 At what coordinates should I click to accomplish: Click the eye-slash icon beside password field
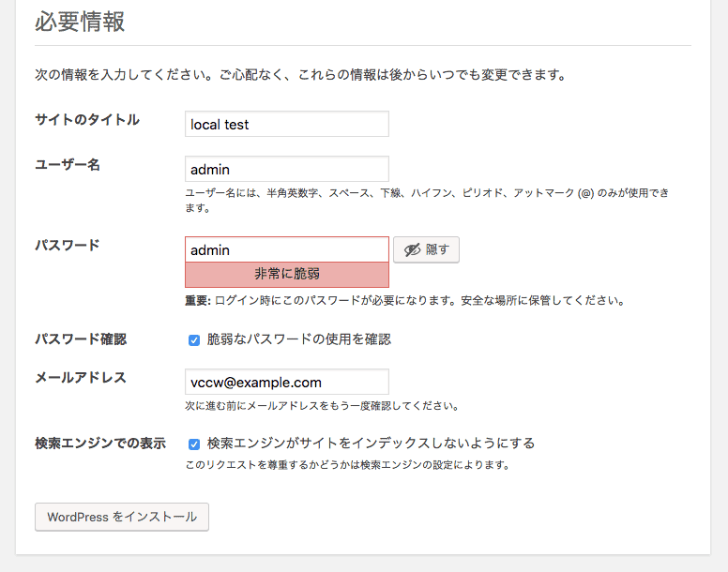[412, 250]
